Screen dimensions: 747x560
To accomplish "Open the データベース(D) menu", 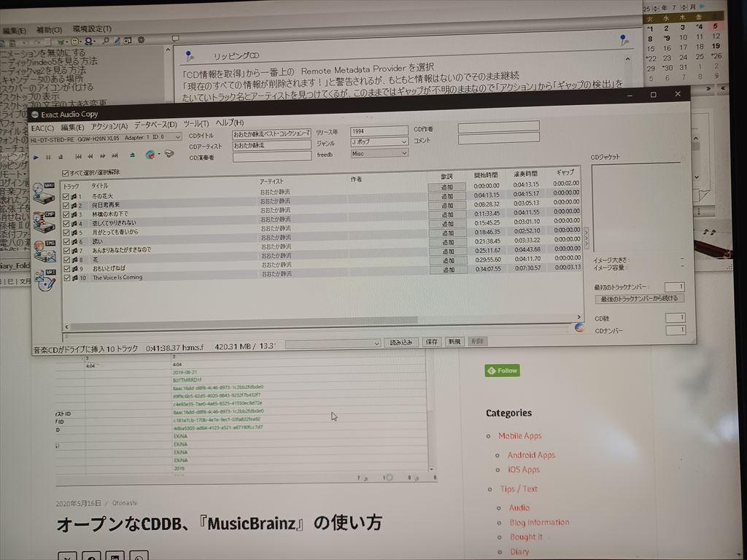I will tap(155, 125).
